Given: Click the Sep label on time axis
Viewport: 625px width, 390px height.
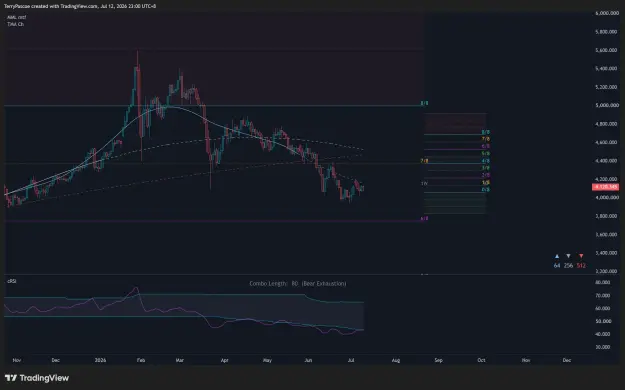Looking at the screenshot, I should [438, 360].
